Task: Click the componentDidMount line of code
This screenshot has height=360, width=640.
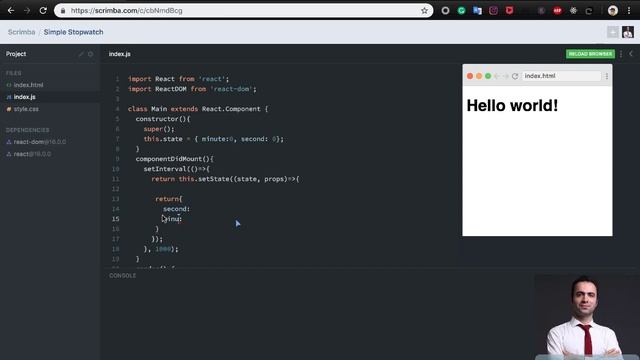Action: click(x=175, y=159)
